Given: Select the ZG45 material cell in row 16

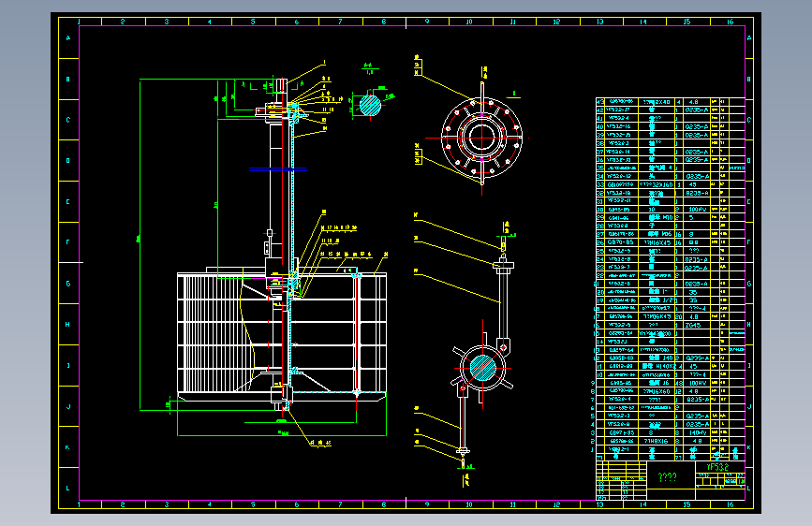Looking at the screenshot, I should [693, 325].
